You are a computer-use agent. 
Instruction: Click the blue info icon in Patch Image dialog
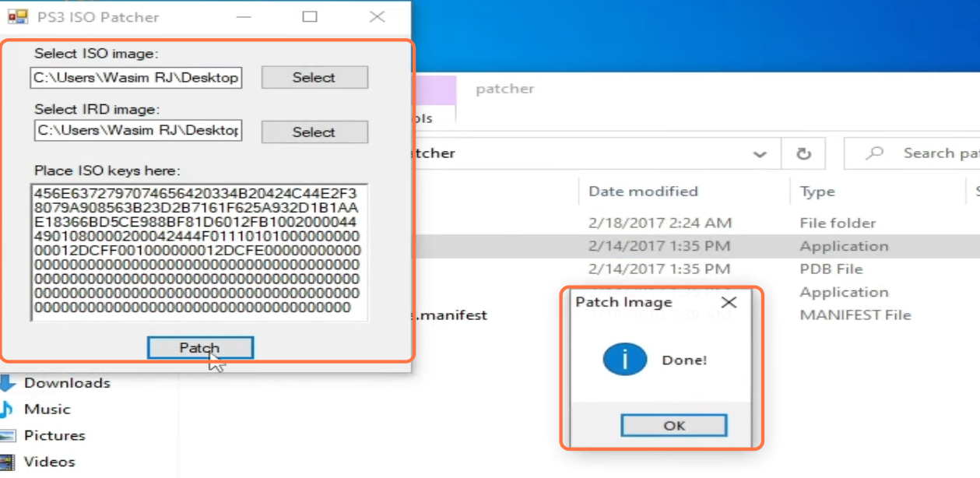click(x=624, y=360)
